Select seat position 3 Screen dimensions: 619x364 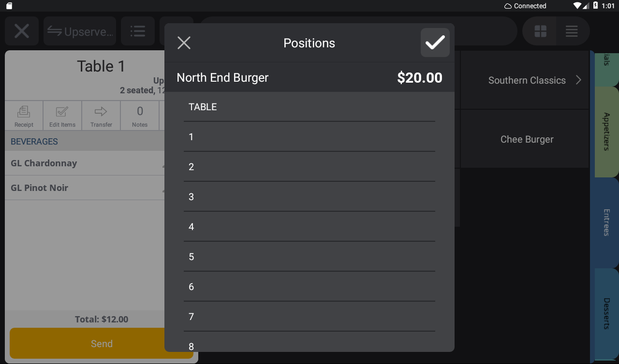click(x=309, y=197)
